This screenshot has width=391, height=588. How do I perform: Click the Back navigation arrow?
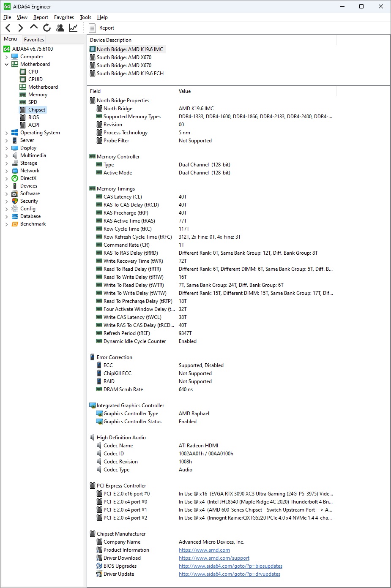point(8,28)
